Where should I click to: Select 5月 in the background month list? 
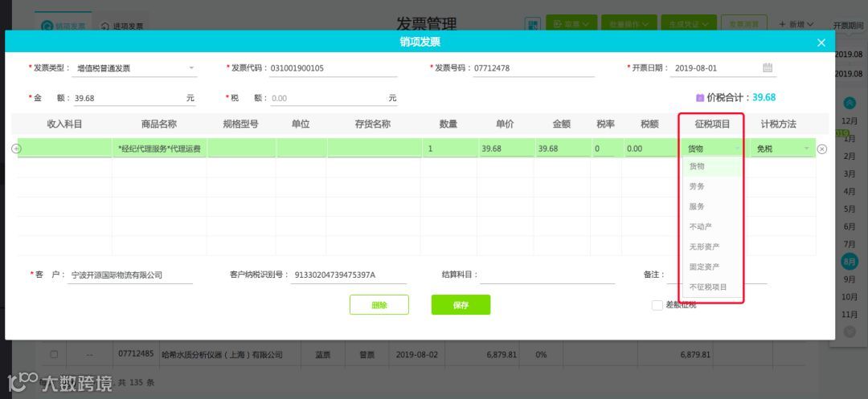850,209
